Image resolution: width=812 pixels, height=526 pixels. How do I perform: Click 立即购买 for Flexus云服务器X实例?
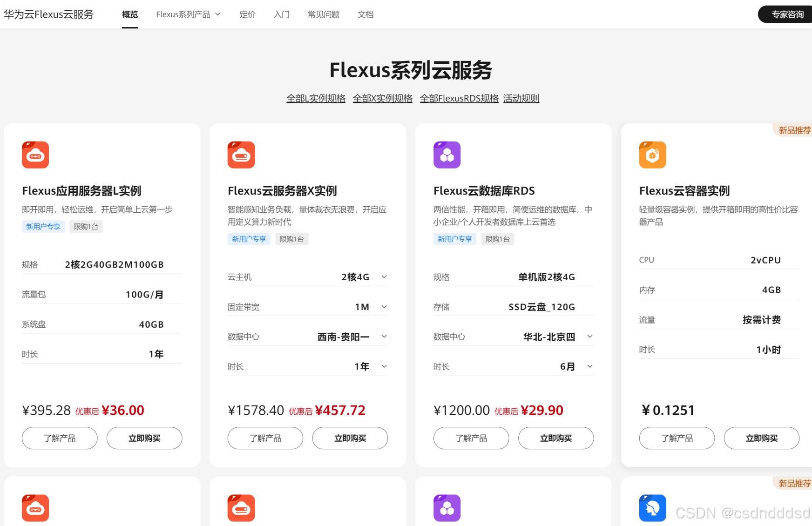pos(350,438)
